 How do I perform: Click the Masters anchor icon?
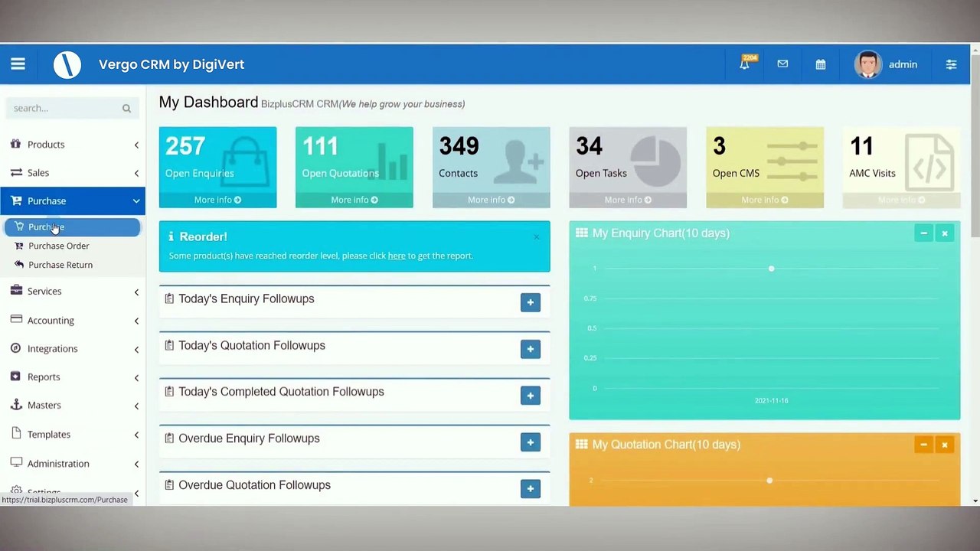(16, 405)
